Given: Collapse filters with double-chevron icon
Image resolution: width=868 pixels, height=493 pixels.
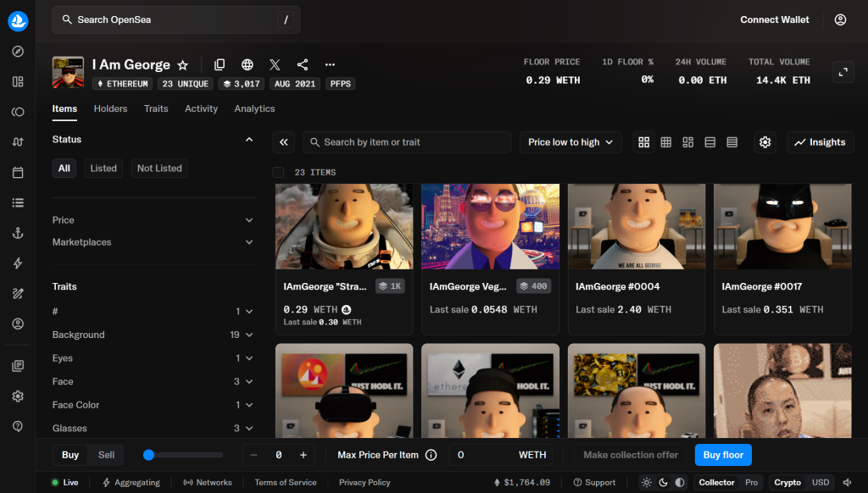Looking at the screenshot, I should [283, 142].
